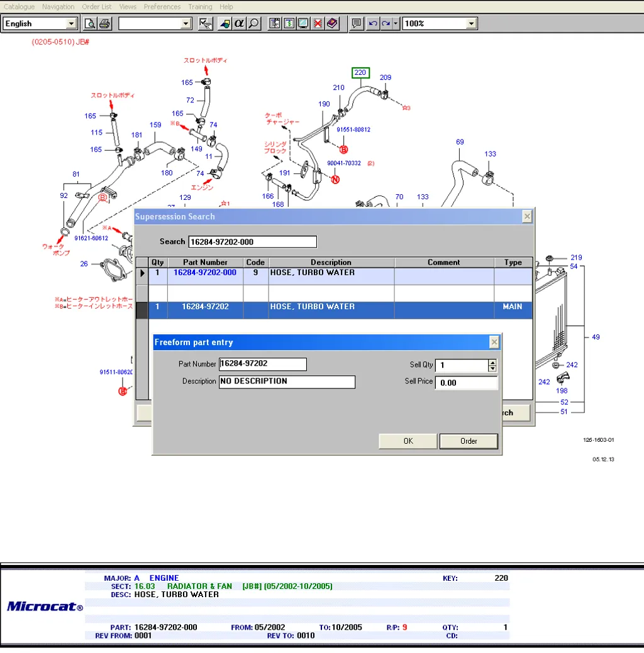644x653 pixels.
Task: Click the purple book toolbar icon
Action: [x=332, y=23]
